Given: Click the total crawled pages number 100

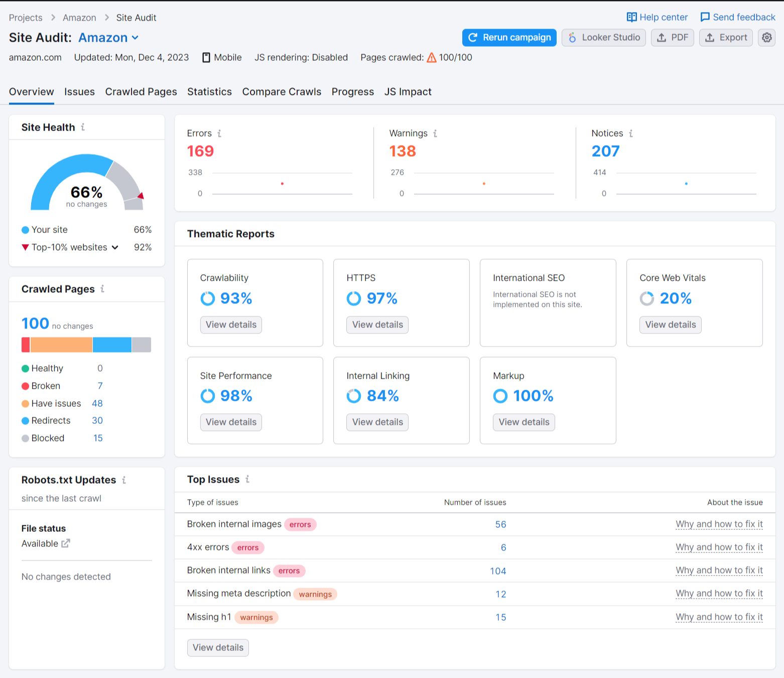Looking at the screenshot, I should tap(35, 323).
